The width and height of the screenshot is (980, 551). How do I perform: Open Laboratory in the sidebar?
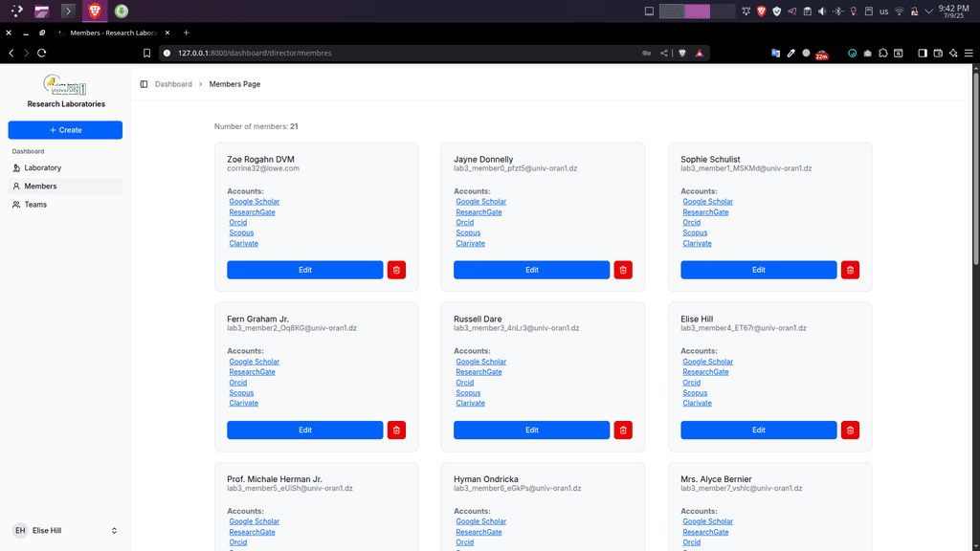(x=42, y=168)
